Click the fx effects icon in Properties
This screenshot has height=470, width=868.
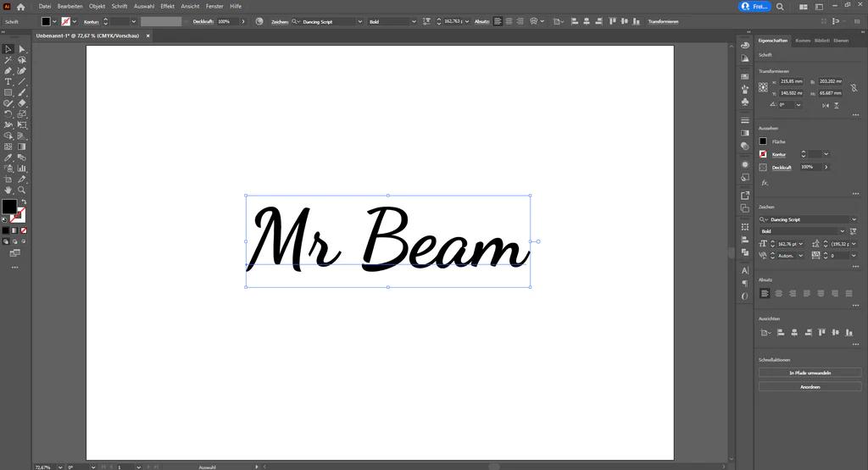coord(765,182)
